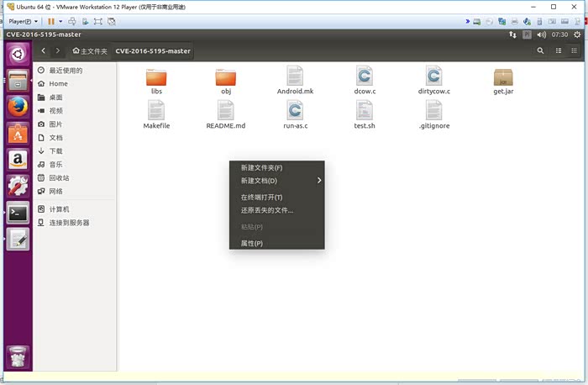Open the libs folder
This screenshot has height=385, width=588.
(156, 81)
